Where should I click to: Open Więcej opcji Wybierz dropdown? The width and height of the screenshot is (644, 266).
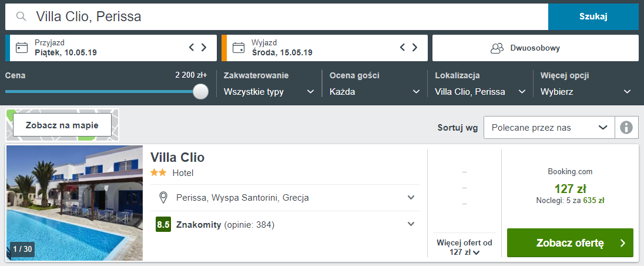point(586,92)
